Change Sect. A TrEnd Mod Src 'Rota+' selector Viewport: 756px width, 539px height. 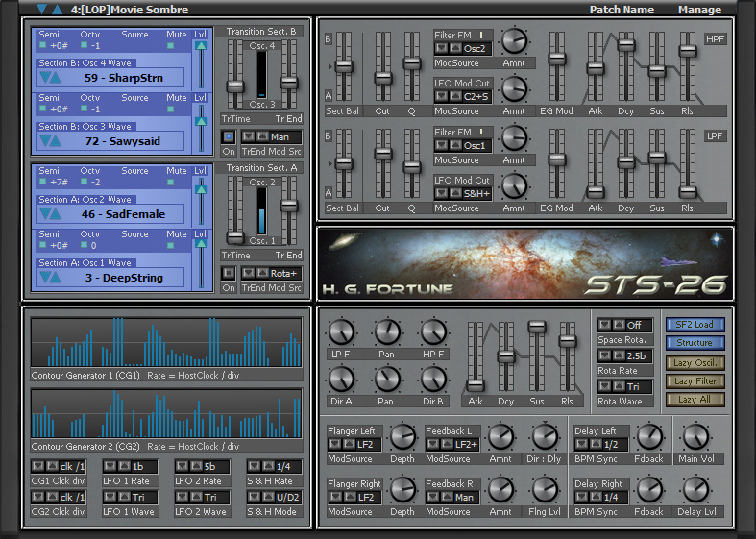(x=272, y=274)
